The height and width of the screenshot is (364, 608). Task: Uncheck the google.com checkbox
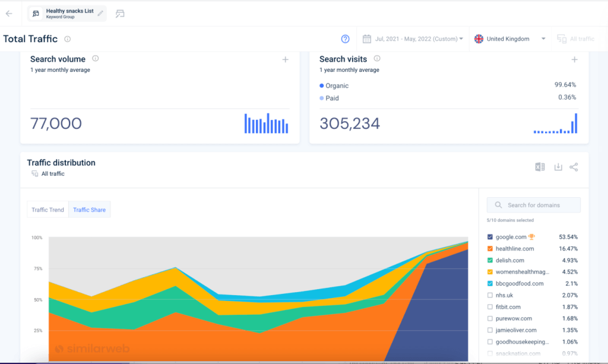click(490, 237)
